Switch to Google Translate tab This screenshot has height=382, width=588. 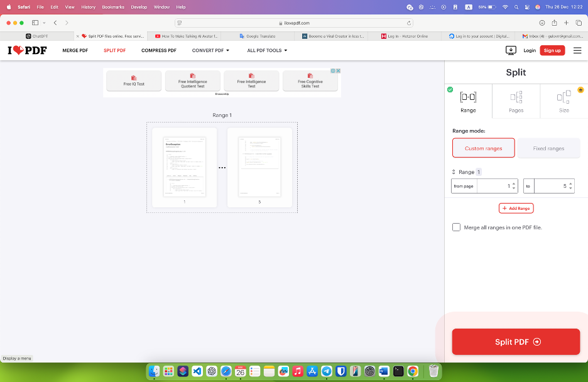pyautogui.click(x=258, y=36)
